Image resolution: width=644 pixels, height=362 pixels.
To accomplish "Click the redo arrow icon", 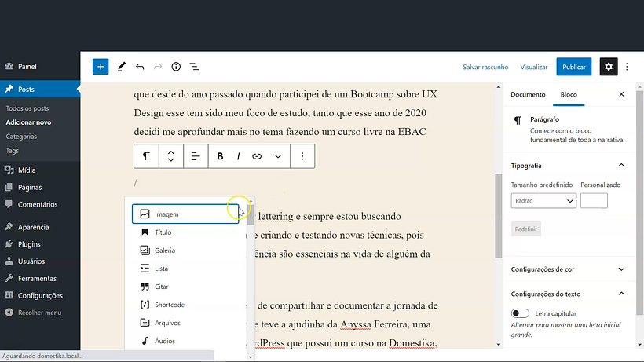I will [x=158, y=67].
